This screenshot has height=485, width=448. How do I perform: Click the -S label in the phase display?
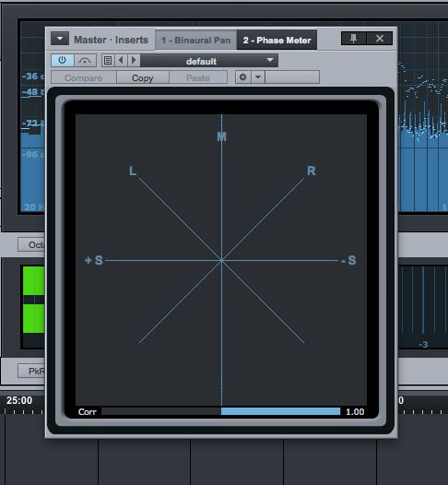pyautogui.click(x=348, y=260)
